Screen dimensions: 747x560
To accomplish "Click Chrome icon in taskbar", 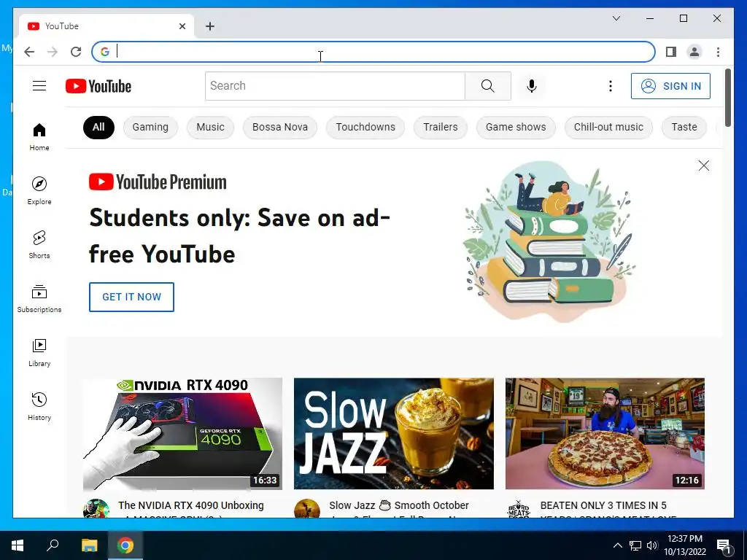I will pos(125,545).
